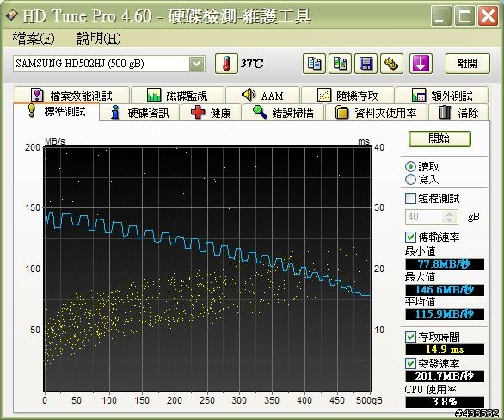
Task: Click the short-test size stepper arrows
Action: point(450,217)
